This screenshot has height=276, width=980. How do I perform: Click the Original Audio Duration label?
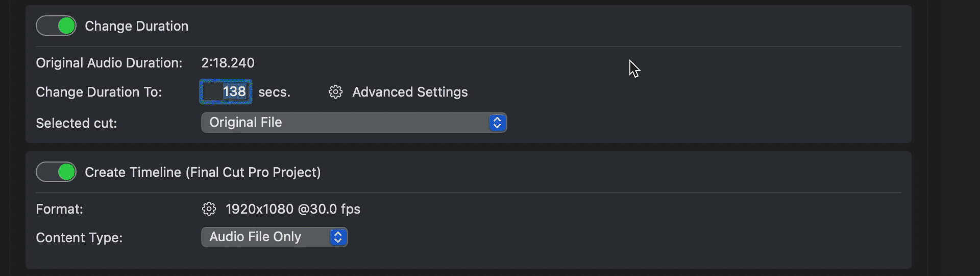pos(109,63)
